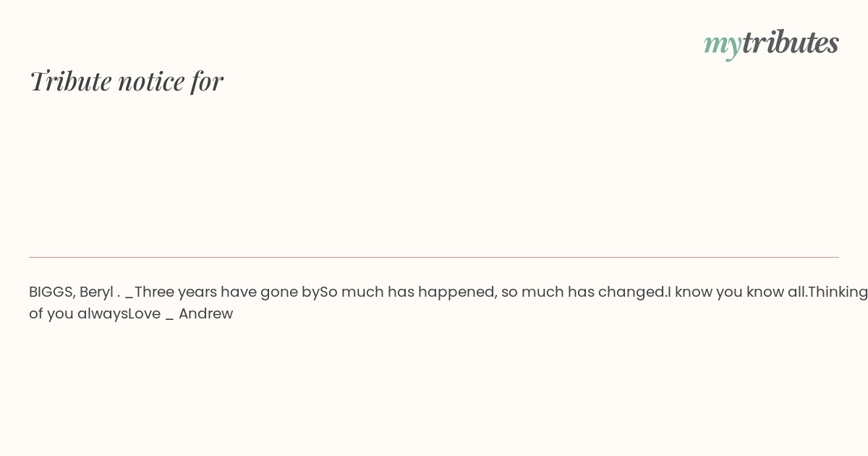Image resolution: width=868 pixels, height=456 pixels.
Task: Click the word "Thinking" at line end
Action: coord(838,292)
